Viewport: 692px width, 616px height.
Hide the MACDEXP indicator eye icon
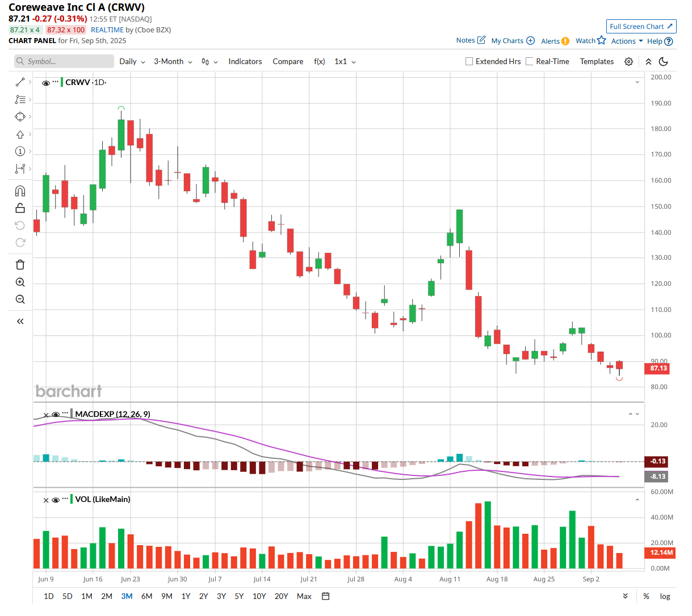click(56, 415)
